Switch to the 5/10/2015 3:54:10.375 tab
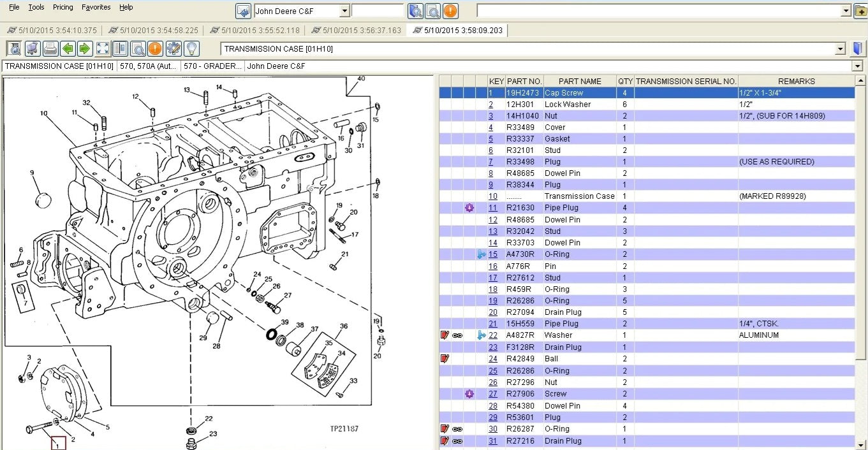This screenshot has height=450, width=868. [52, 30]
